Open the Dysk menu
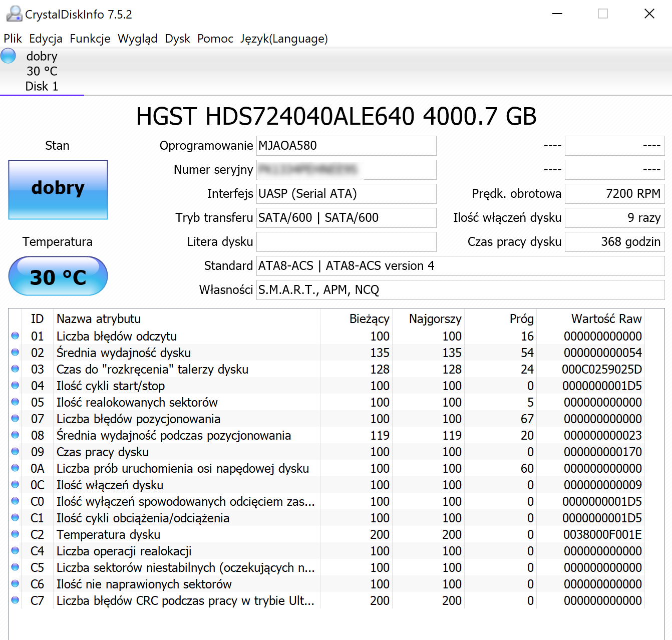672x640 pixels. click(178, 39)
